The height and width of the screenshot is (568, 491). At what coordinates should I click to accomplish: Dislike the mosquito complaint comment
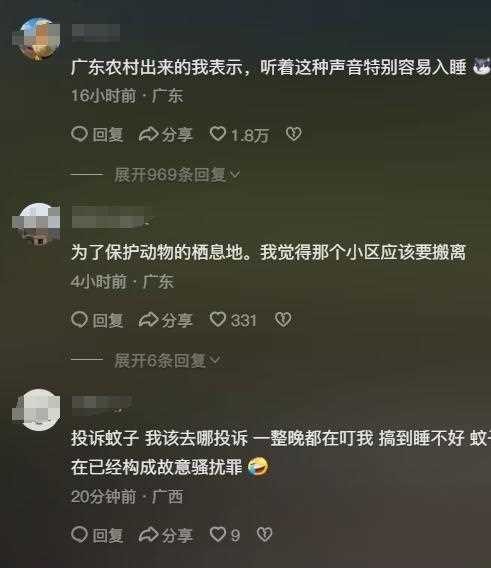coord(265,534)
